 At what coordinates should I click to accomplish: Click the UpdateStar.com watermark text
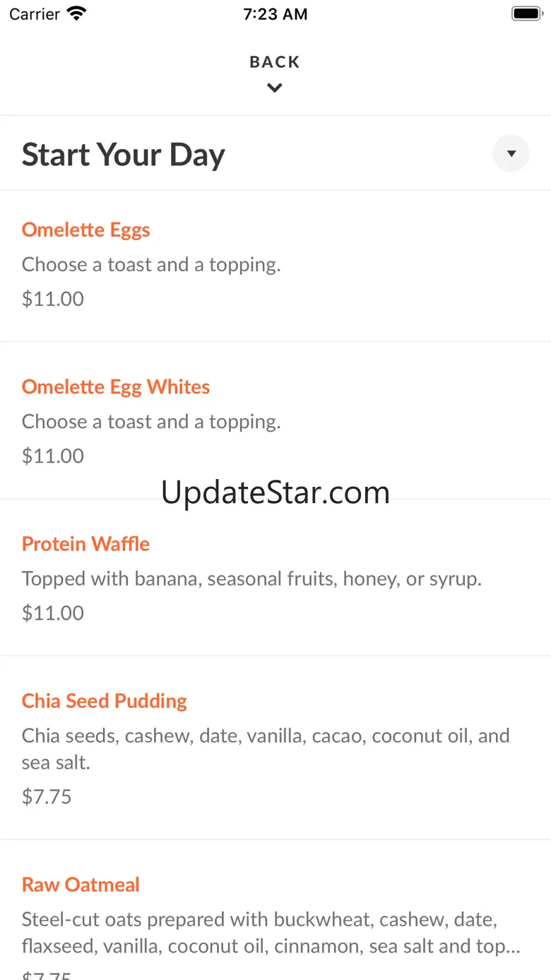point(275,492)
